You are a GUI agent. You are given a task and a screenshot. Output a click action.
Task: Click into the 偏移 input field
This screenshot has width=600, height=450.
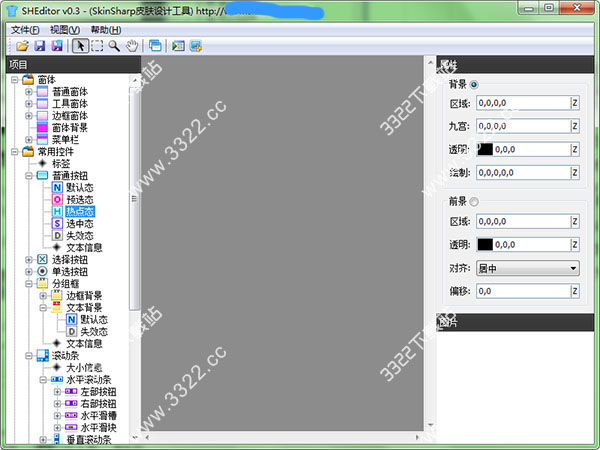[523, 291]
